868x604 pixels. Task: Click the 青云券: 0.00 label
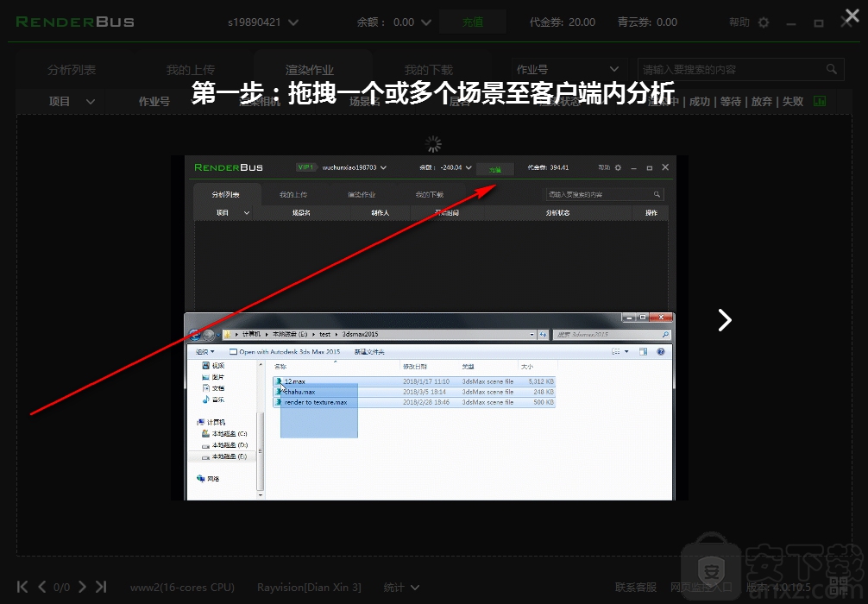[x=647, y=22]
